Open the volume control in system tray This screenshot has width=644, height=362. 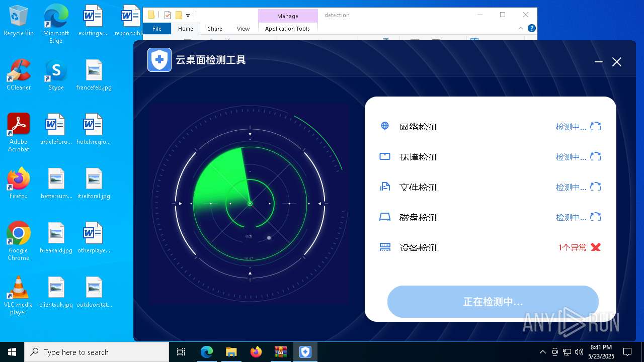point(579,352)
